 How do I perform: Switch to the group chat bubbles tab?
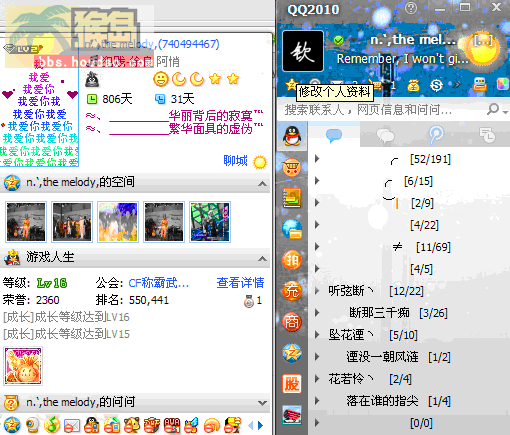[x=385, y=136]
